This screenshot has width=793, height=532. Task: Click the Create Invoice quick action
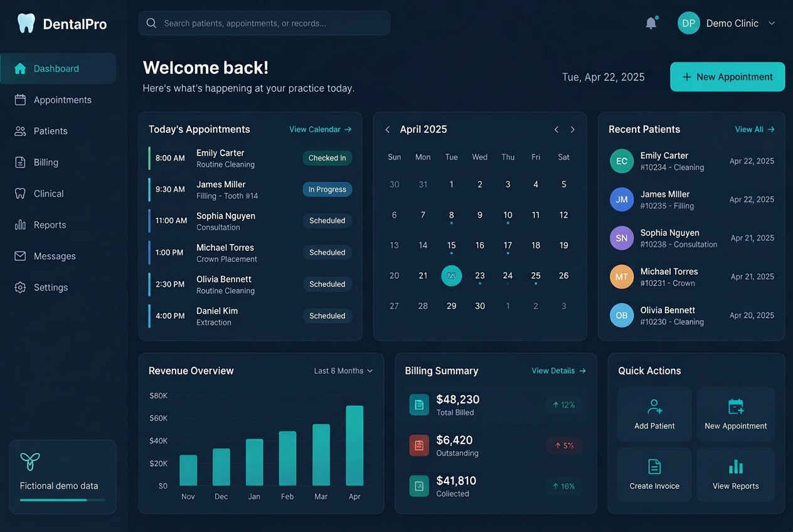point(654,474)
